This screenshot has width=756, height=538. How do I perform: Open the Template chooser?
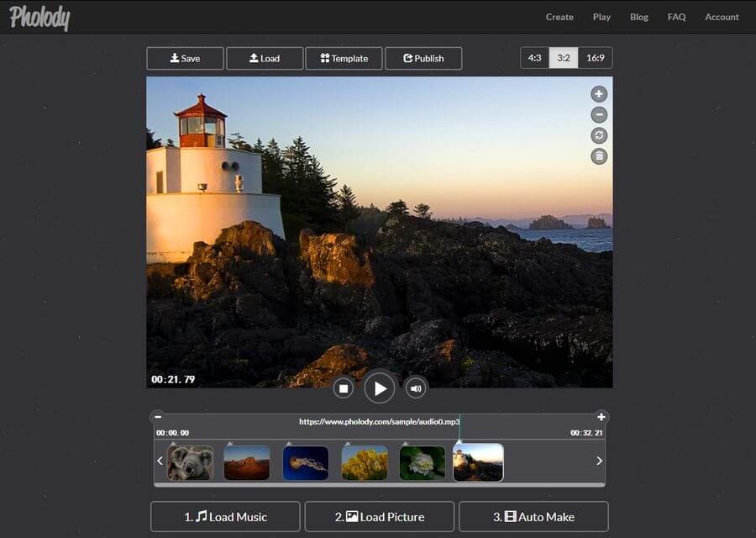(344, 58)
